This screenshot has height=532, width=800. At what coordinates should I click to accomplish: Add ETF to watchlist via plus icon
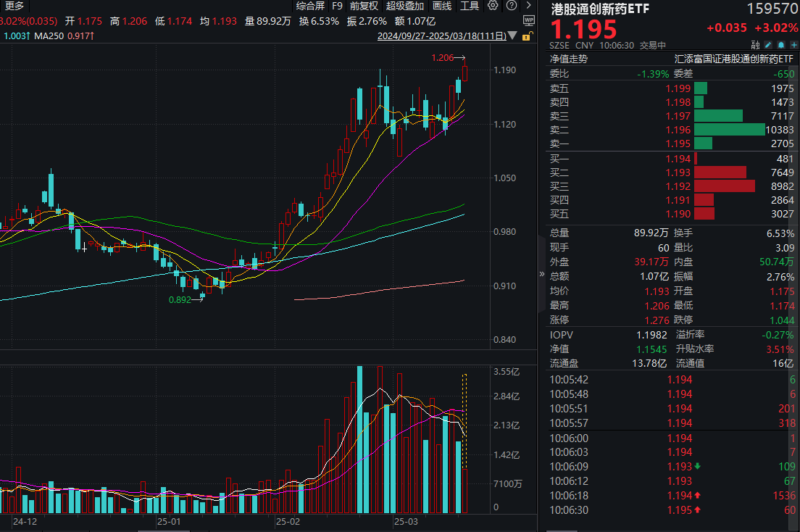[x=794, y=44]
